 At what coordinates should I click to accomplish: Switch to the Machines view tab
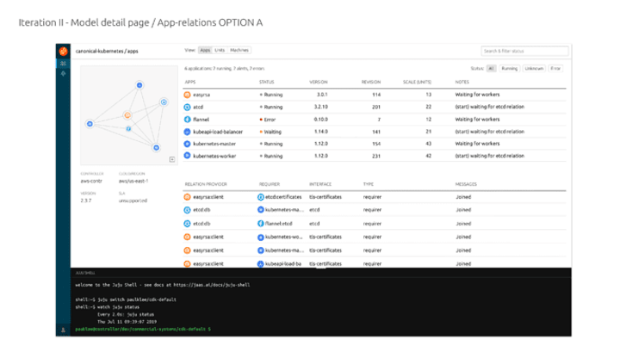(x=239, y=50)
